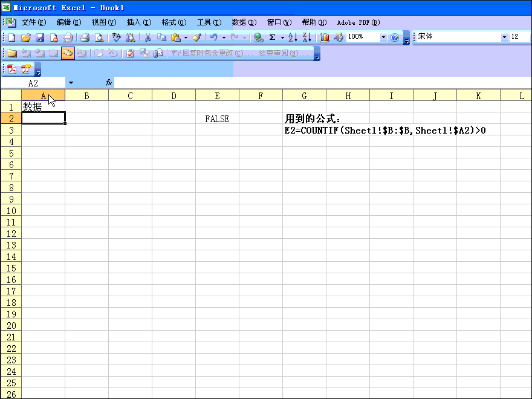Click the Save icon in the toolbar

[40, 37]
